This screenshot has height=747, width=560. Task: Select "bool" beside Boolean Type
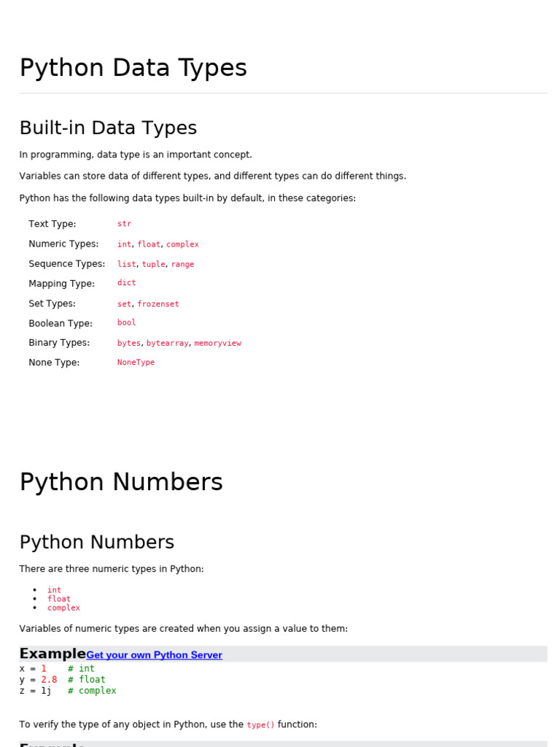tap(127, 322)
